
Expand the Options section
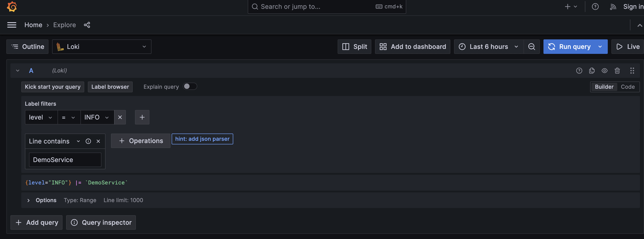click(x=29, y=201)
